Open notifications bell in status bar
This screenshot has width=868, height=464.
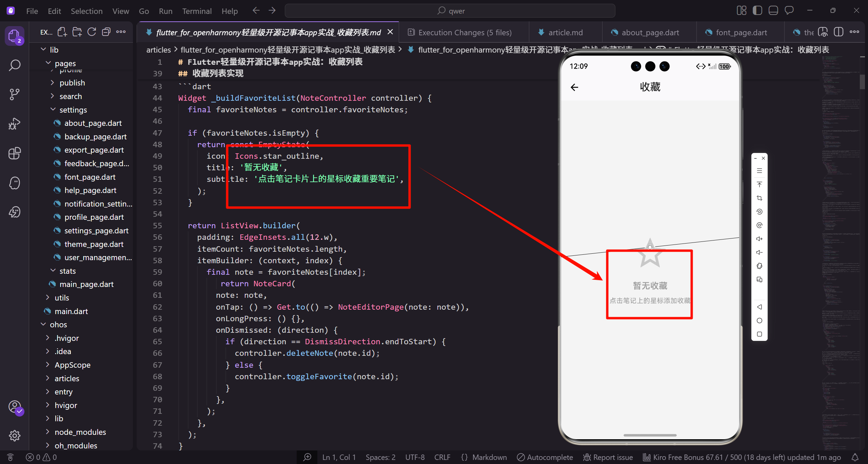[855, 457]
